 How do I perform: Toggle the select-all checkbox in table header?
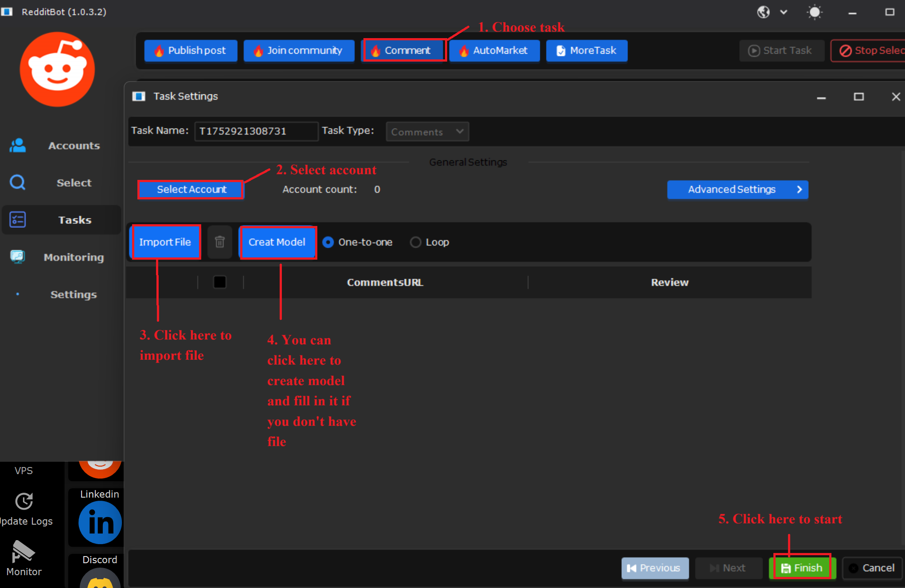220,282
